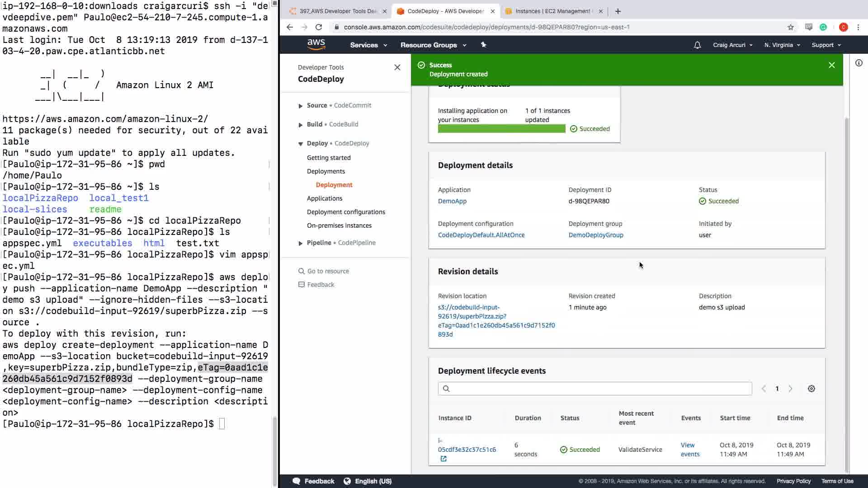Open the DemoApp application link

[452, 201]
